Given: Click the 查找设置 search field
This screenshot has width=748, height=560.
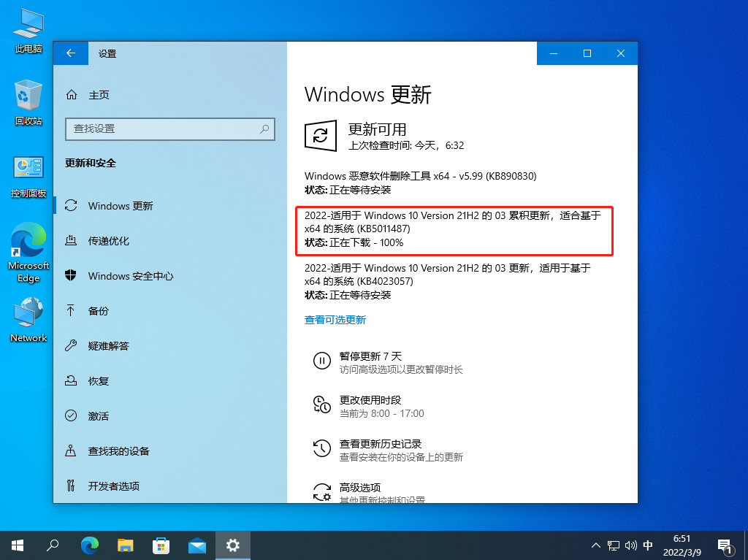Looking at the screenshot, I should 169,129.
